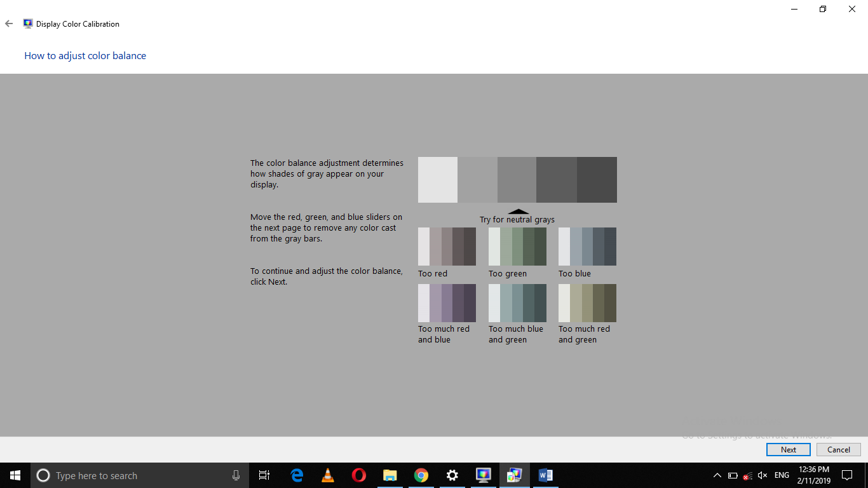Screen dimensions: 868x488
Task: Open VLC media player from the taskbar
Action: [x=327, y=475]
